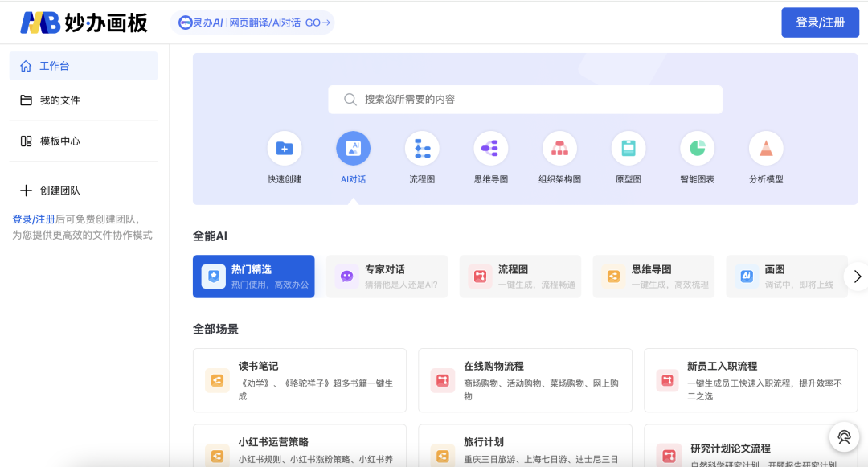868x467 pixels.
Task: Click the 研究计划论文流程 card icon
Action: pyautogui.click(x=668, y=456)
